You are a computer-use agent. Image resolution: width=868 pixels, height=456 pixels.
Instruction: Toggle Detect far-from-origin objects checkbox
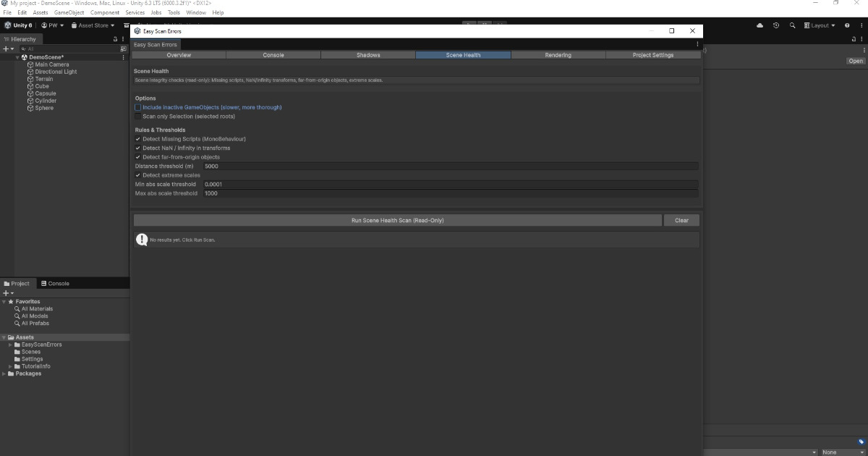pos(137,157)
